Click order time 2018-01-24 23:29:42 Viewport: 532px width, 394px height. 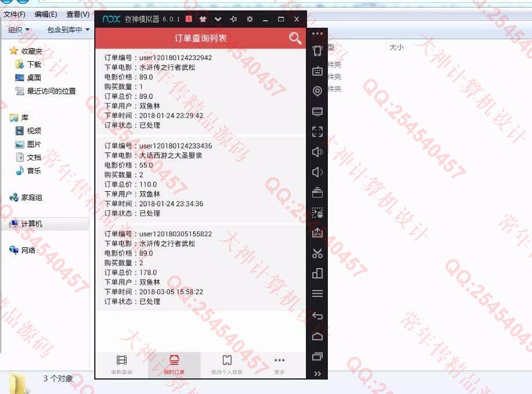click(x=171, y=116)
